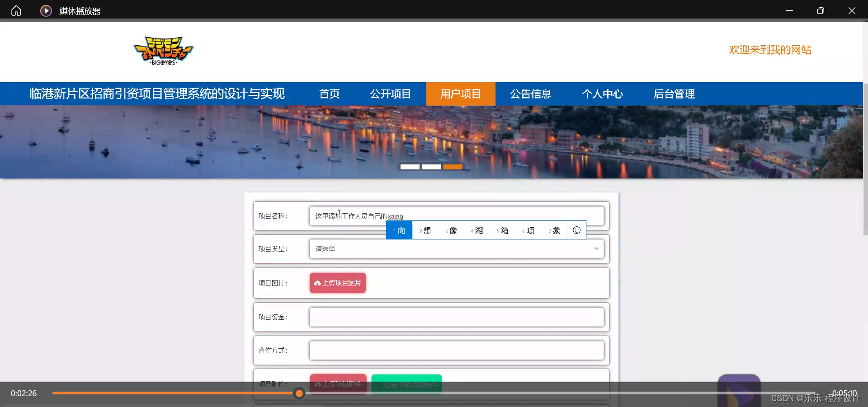Click the video progress bar to seek
868x407 pixels.
pyautogui.click(x=407, y=393)
